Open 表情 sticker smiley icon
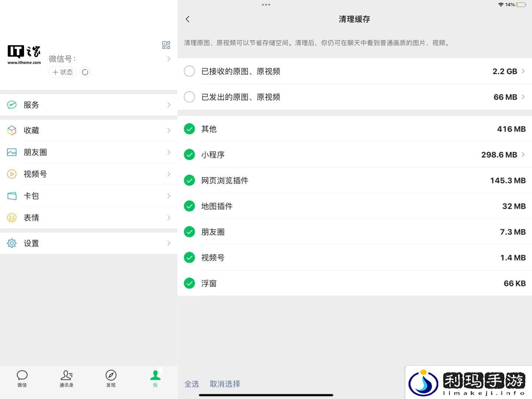This screenshot has width=532, height=399. [12, 217]
